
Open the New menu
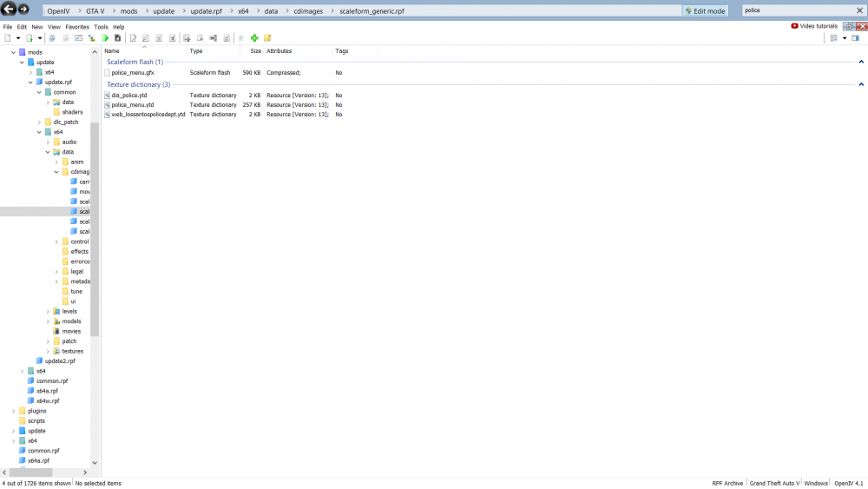[37, 27]
